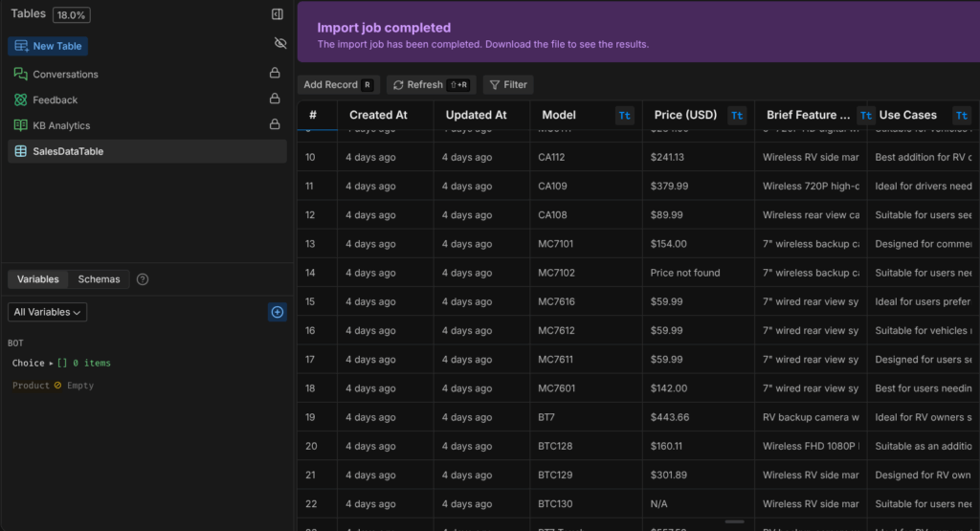Click 'Ideal for drivers need' use case cell
This screenshot has width=980, height=531.
click(x=924, y=186)
